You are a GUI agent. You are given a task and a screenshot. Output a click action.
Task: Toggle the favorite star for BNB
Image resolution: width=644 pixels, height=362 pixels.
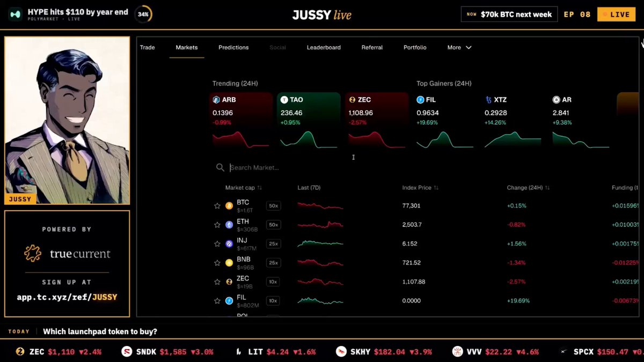pyautogui.click(x=217, y=263)
